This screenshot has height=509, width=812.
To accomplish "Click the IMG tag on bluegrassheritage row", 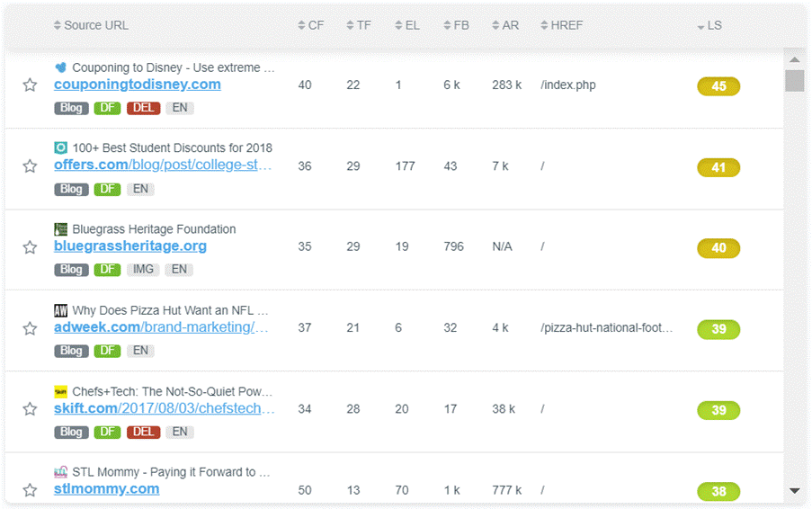I will coord(143,270).
